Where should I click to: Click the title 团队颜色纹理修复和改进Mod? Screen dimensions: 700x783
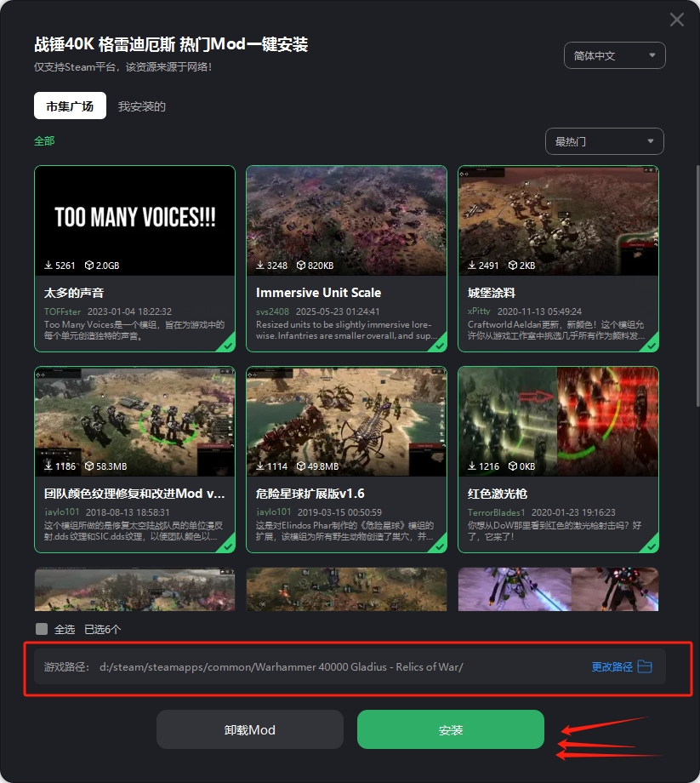pyautogui.click(x=134, y=494)
